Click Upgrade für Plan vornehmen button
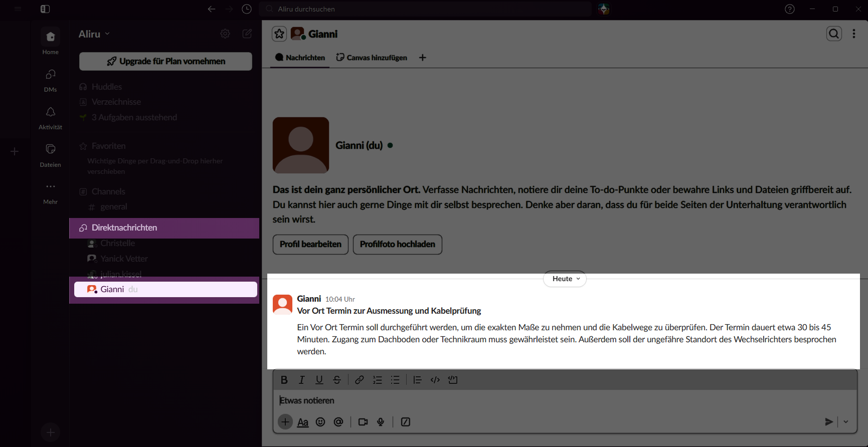The image size is (868, 447). (165, 61)
